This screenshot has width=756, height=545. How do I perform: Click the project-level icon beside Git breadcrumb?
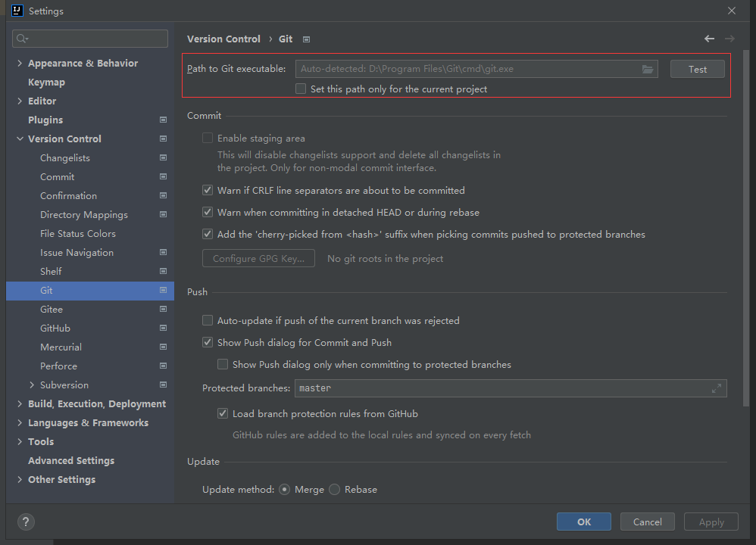306,39
